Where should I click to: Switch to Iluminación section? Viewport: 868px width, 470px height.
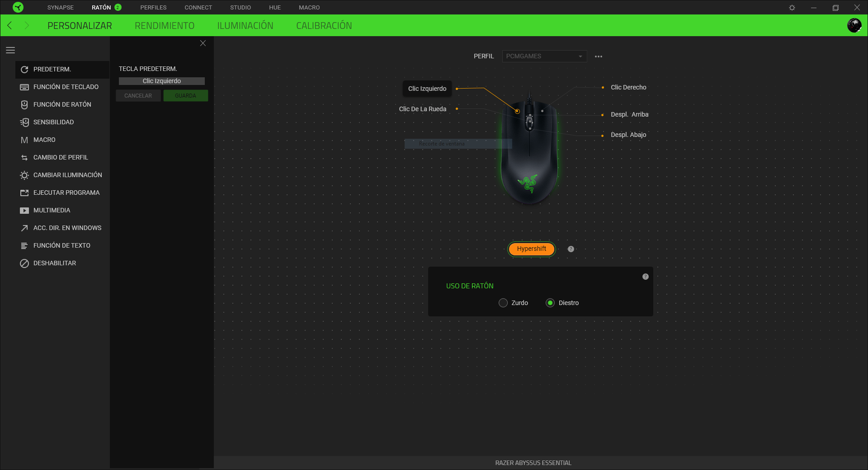point(245,26)
